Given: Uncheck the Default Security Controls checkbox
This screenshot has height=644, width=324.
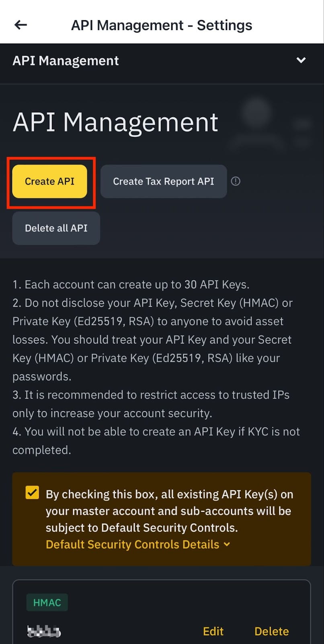Looking at the screenshot, I should (x=32, y=493).
